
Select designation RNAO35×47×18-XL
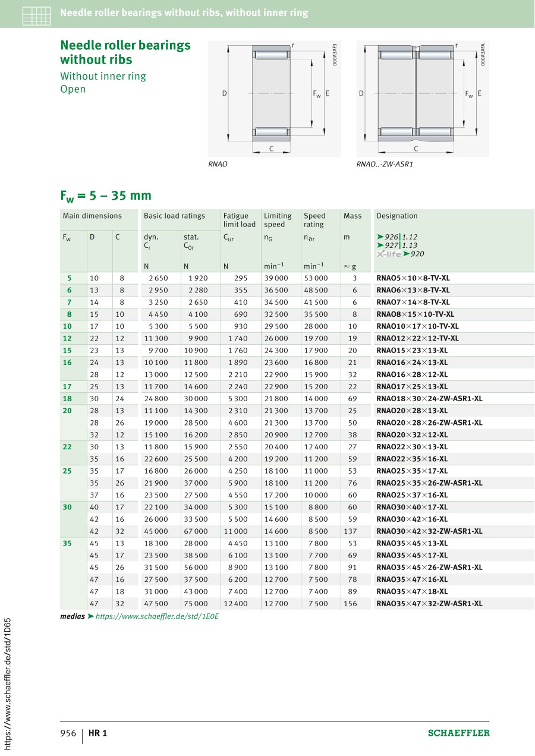[x=412, y=591]
